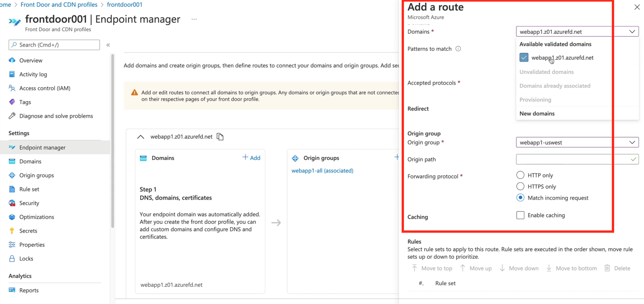Copy the webapp1.z01.azurefd.net endpoint hostname
Screen dimensions: 644x304
pyautogui.click(x=220, y=137)
